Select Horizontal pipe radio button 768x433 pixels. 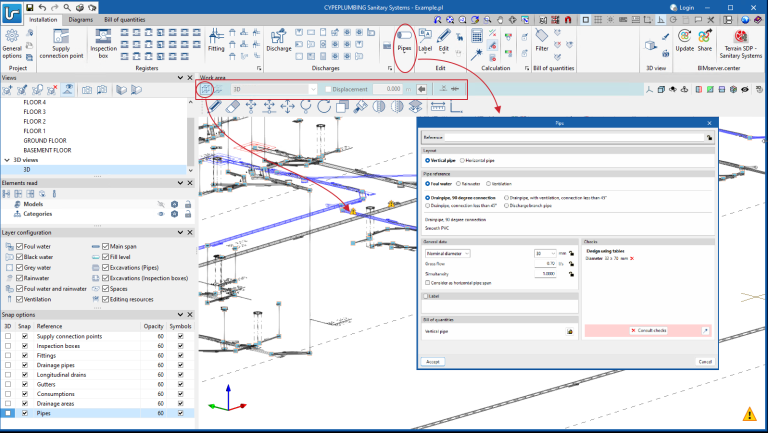click(462, 161)
